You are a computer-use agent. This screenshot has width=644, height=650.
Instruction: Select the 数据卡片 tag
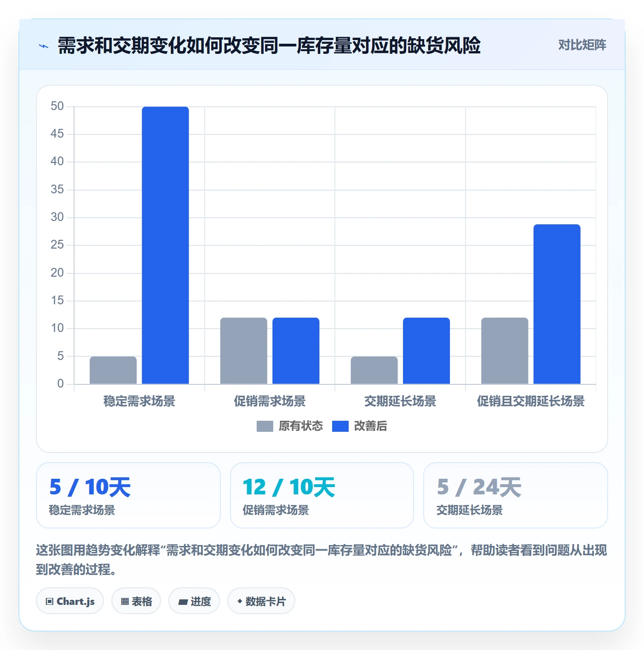(x=261, y=601)
